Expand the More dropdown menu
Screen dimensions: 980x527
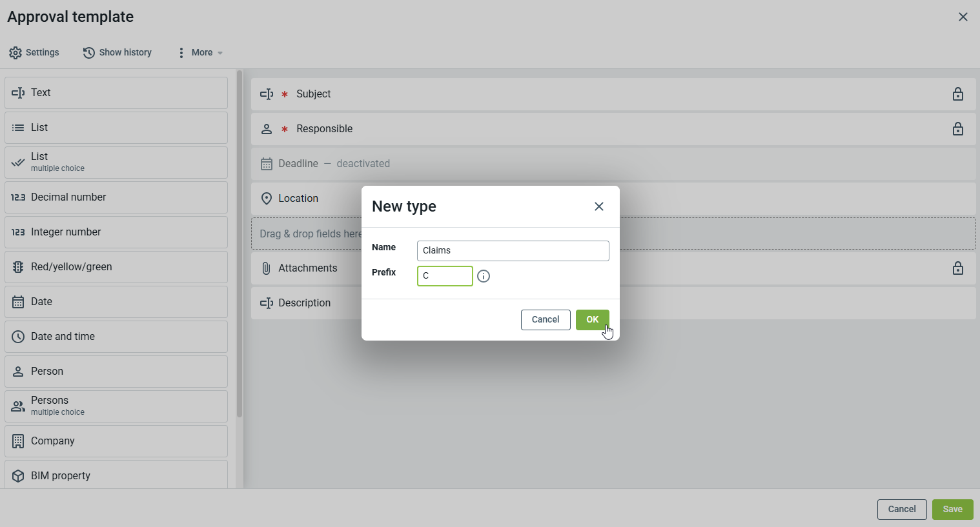click(200, 53)
